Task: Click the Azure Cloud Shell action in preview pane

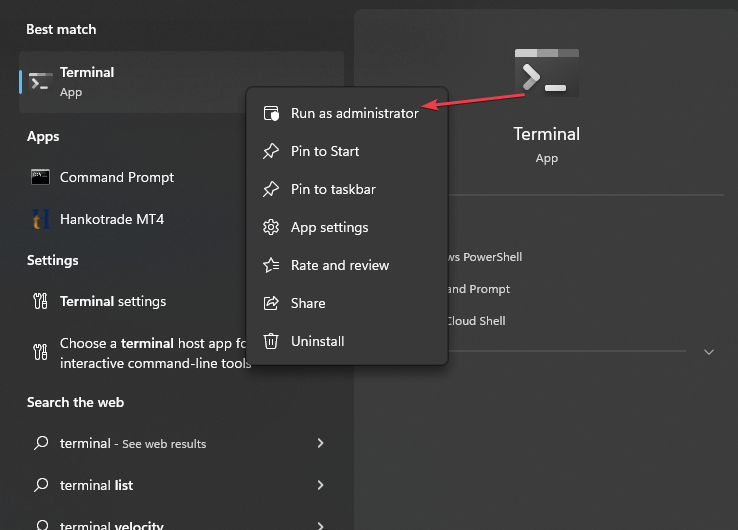Action: (x=476, y=321)
